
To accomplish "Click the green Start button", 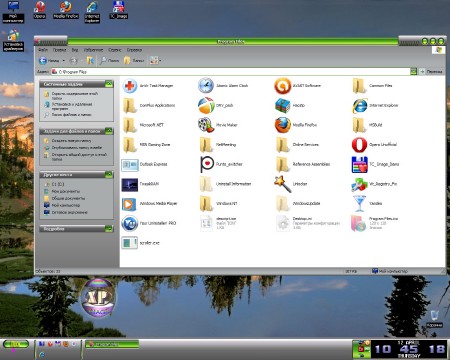I will click(x=16, y=344).
